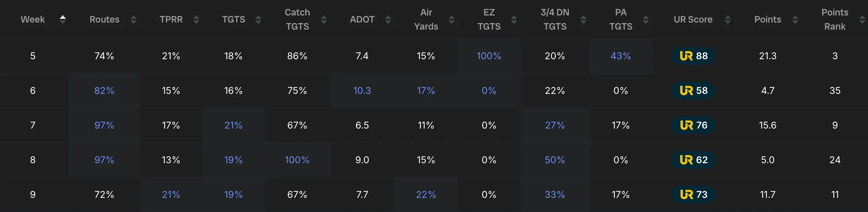
Task: Click the PA TGTS sort arrows
Action: 646,20
